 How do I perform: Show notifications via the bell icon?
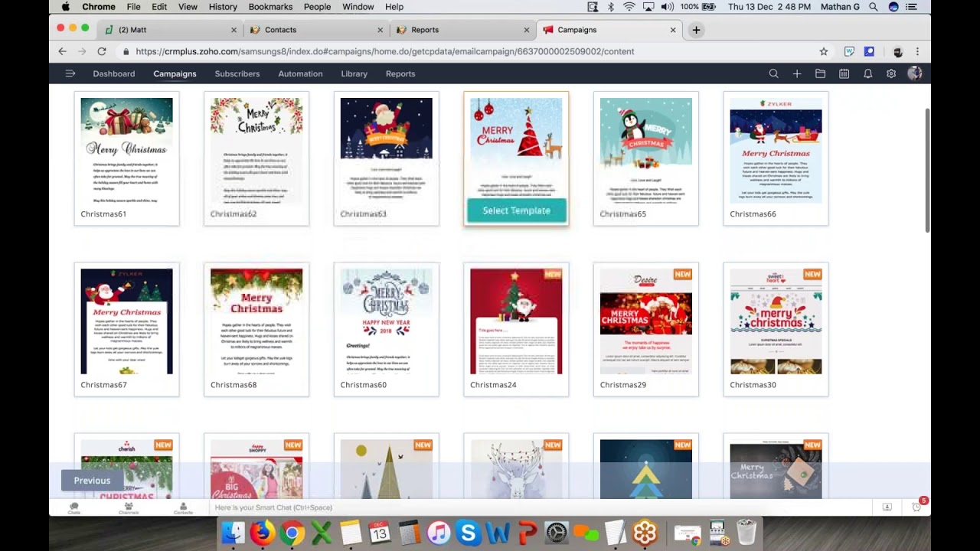[x=867, y=73]
